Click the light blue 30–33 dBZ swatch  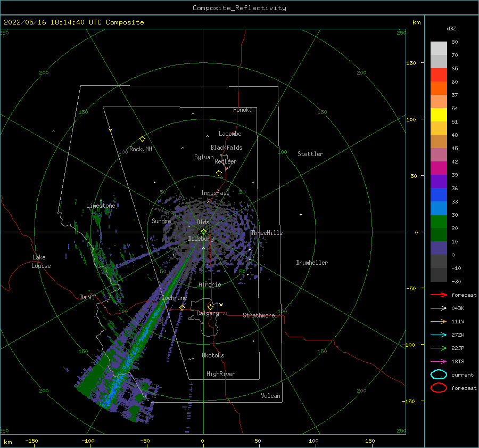point(439,208)
